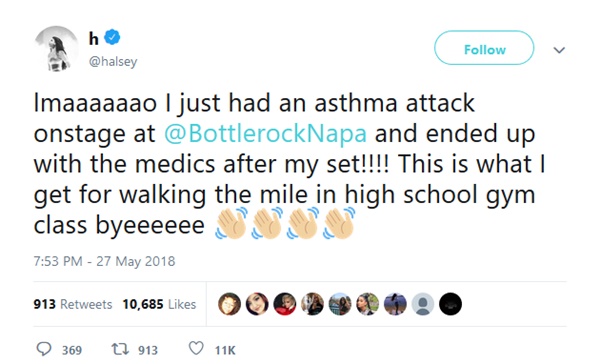View the 913 Retweets list
This screenshot has height=364, width=600.
pos(73,304)
